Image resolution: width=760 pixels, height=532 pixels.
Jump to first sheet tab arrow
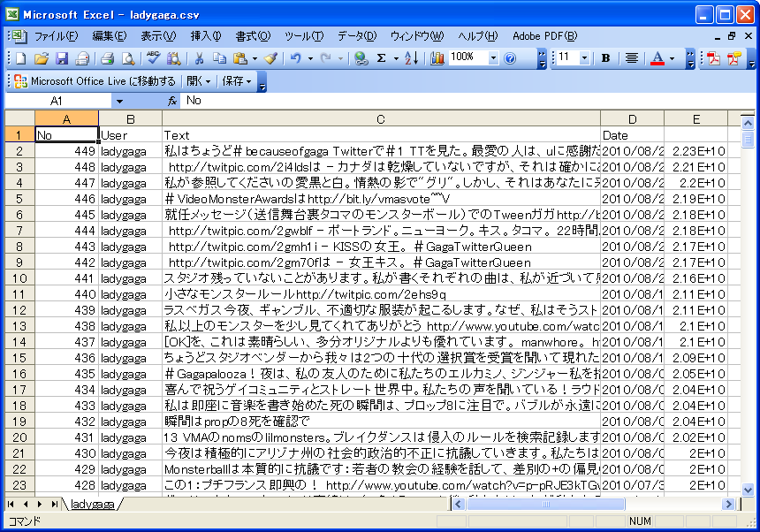point(11,505)
